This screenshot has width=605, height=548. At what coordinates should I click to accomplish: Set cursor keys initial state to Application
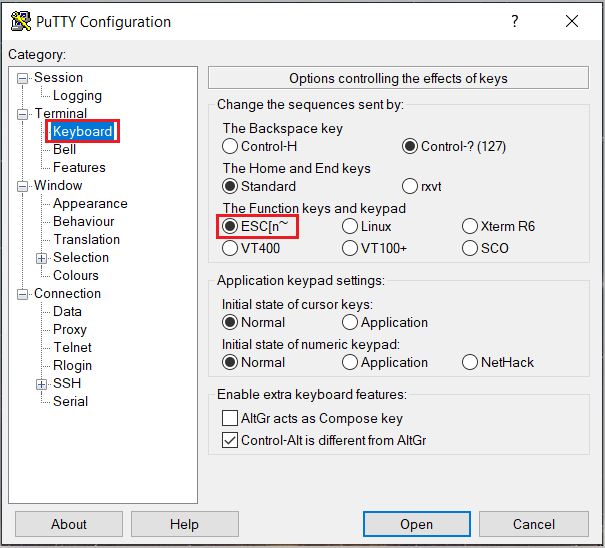coord(350,322)
